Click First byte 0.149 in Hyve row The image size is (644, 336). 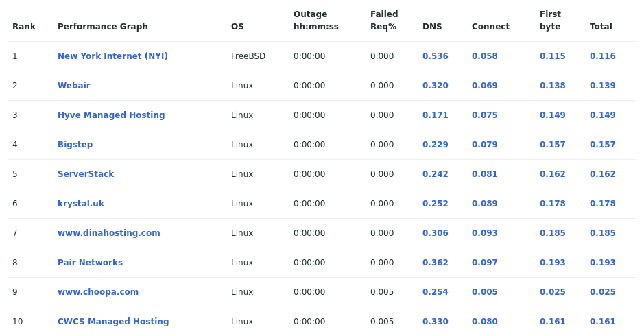(552, 115)
